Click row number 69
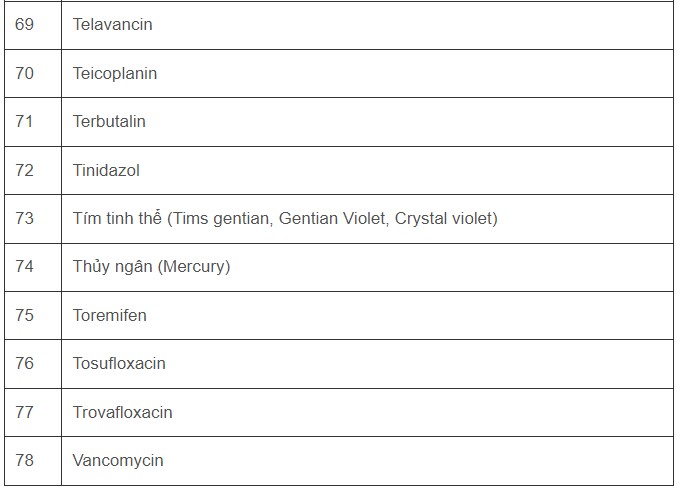Image resolution: width=677 pixels, height=489 pixels. [24, 24]
